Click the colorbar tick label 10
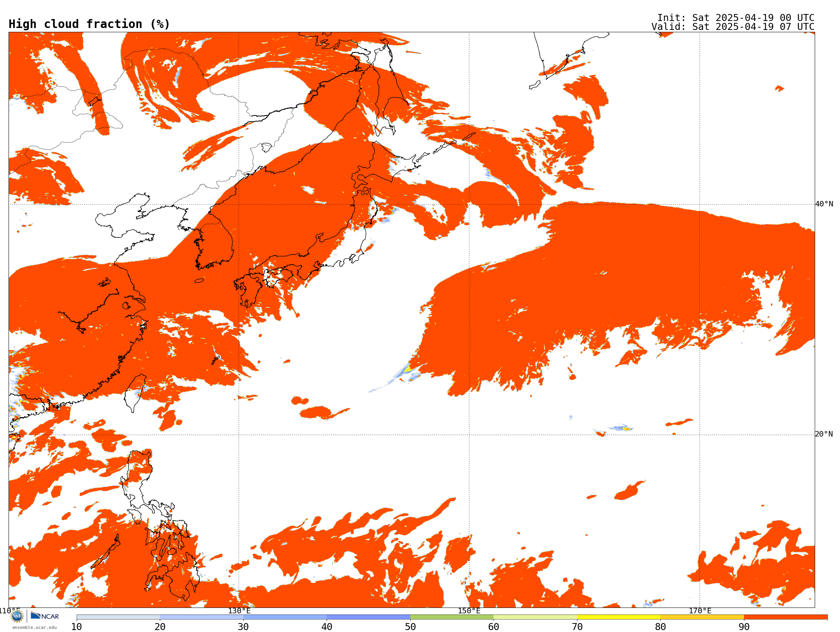The height and width of the screenshot is (632, 840). click(x=77, y=627)
